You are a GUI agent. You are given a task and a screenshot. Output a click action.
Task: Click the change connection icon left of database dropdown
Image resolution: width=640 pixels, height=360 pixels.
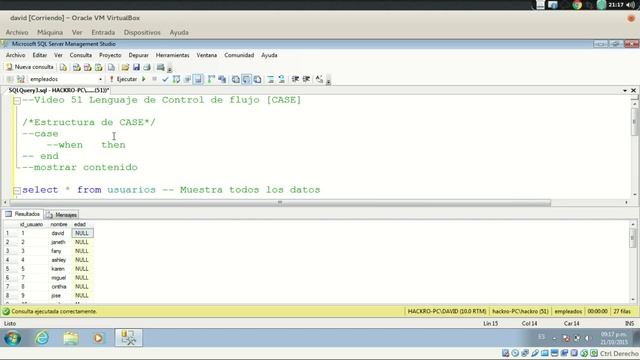pyautogui.click(x=21, y=79)
